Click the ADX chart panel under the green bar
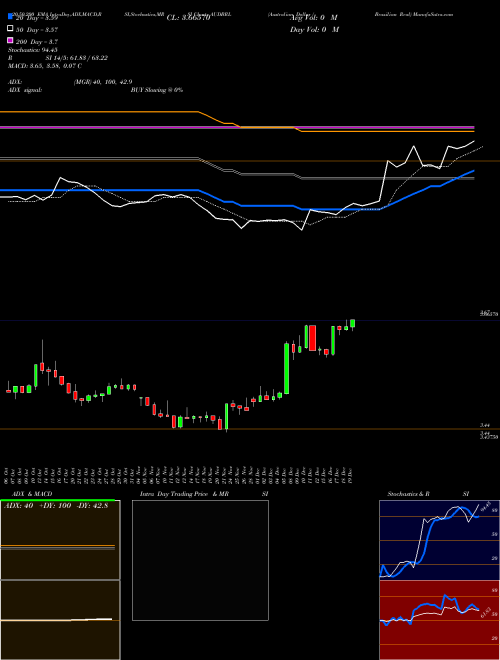Image resolution: width=500 pixels, height=660 pixels. [x=60, y=540]
